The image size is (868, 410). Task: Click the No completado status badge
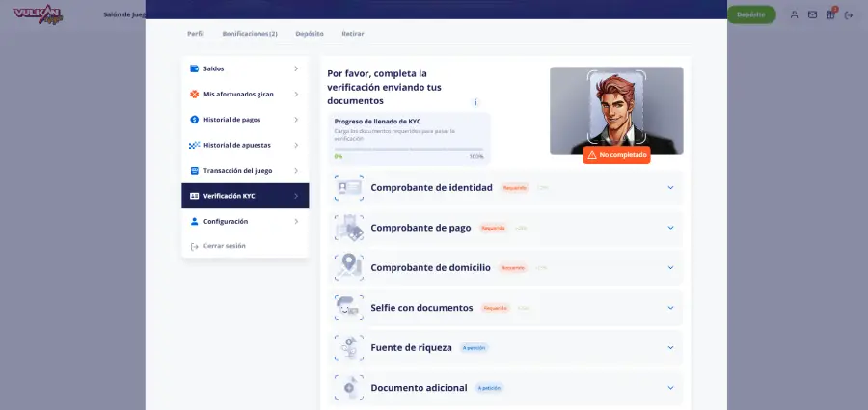(x=616, y=155)
